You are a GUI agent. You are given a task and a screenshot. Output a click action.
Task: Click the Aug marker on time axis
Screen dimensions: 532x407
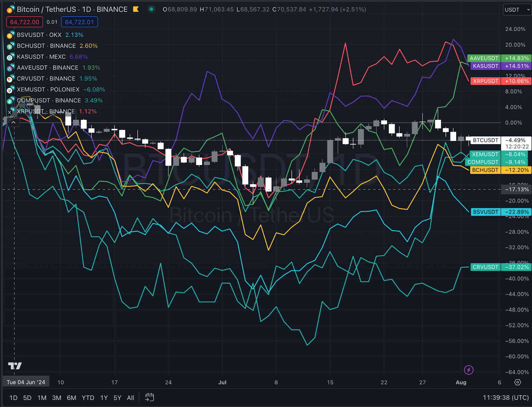pos(461,382)
